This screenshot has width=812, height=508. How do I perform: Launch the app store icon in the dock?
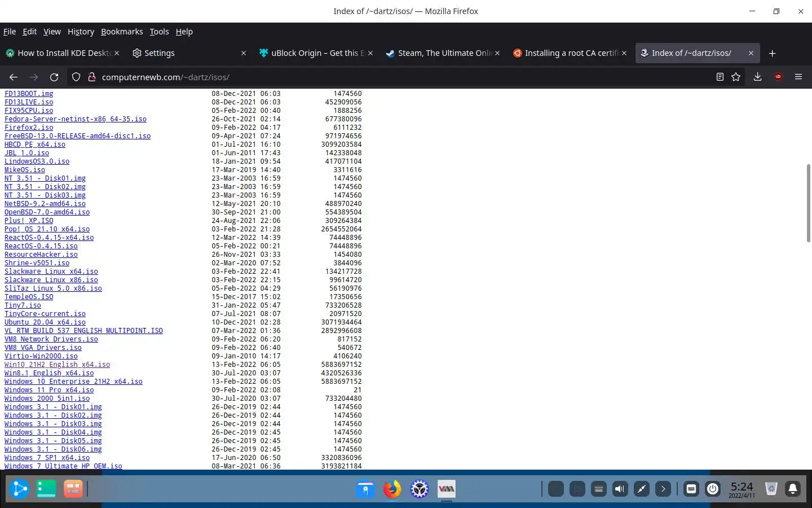coord(365,489)
